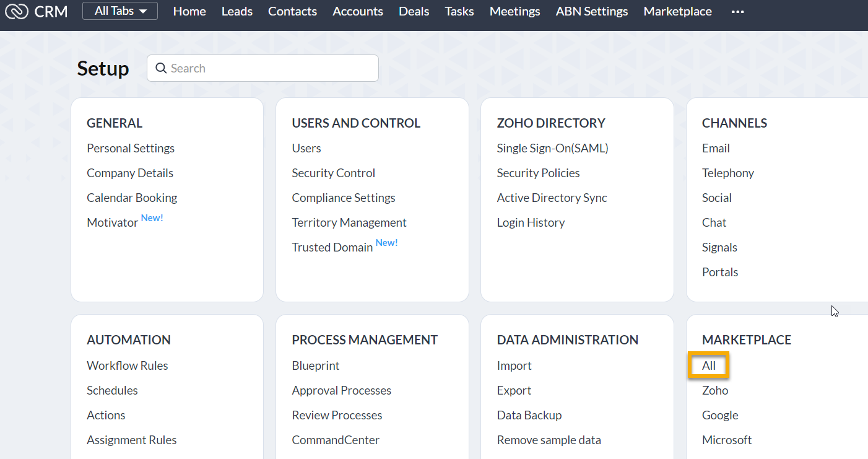
Task: Open Workflow Rules
Action: point(128,365)
